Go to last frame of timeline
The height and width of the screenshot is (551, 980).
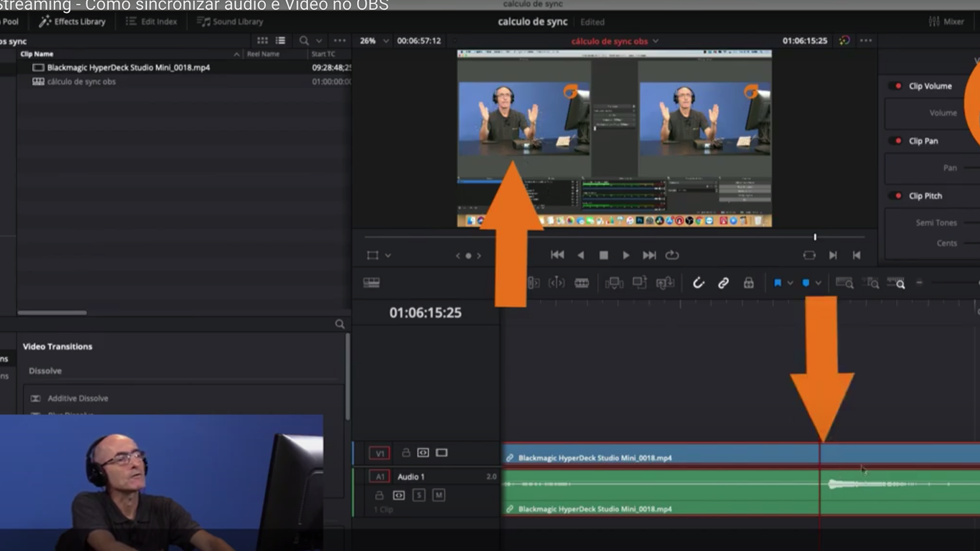(649, 255)
